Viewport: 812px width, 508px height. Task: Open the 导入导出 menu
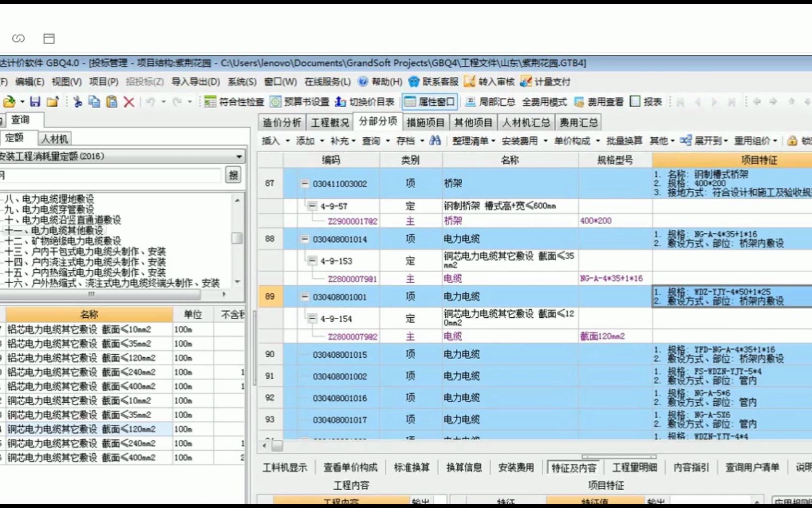(x=195, y=82)
